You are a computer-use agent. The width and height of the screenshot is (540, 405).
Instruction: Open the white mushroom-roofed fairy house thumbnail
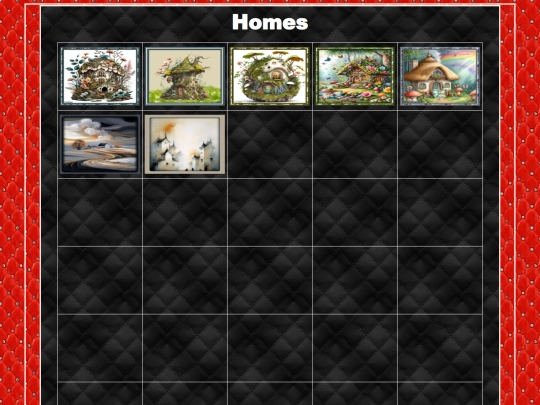tap(100, 76)
